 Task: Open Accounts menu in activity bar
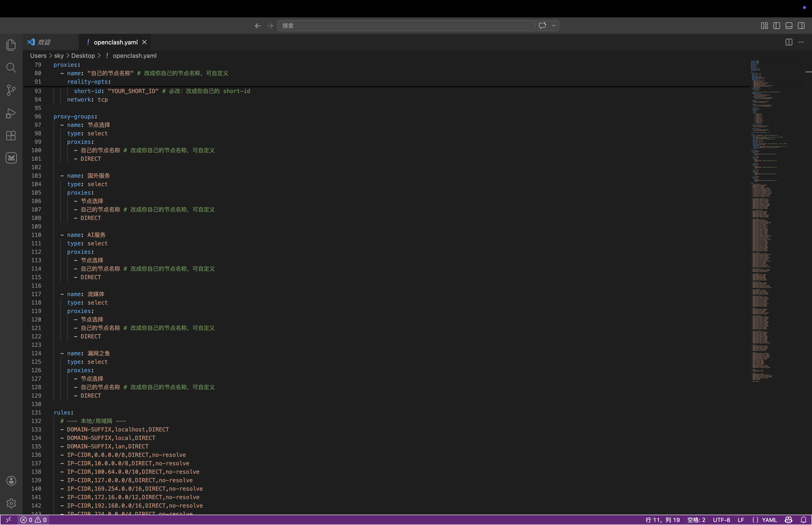coord(11,481)
